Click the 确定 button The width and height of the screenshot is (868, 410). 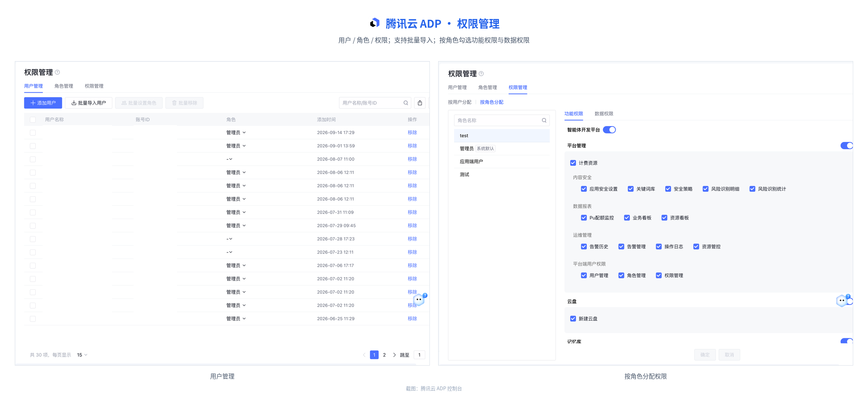[x=705, y=355]
